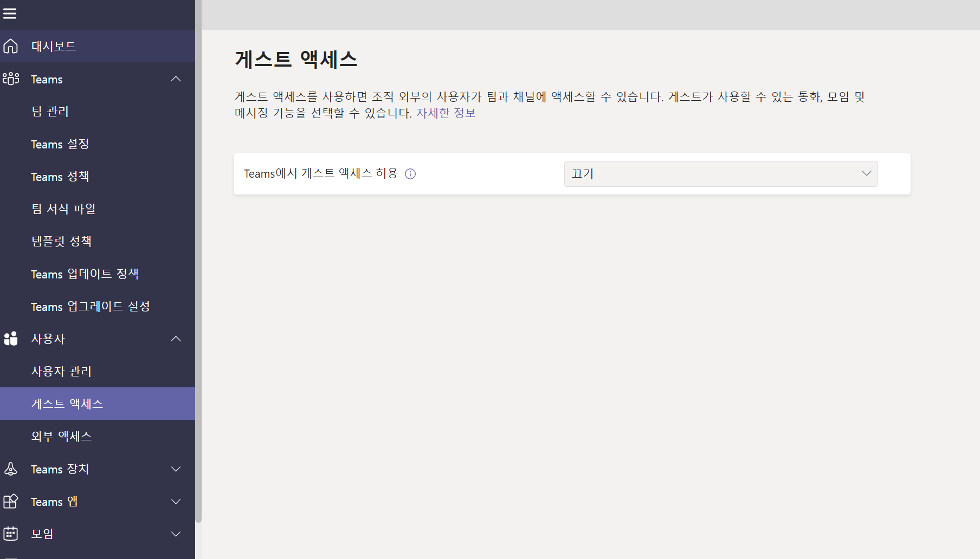Click the 모임 calendar icon
This screenshot has width=980, height=559.
pyautogui.click(x=11, y=534)
